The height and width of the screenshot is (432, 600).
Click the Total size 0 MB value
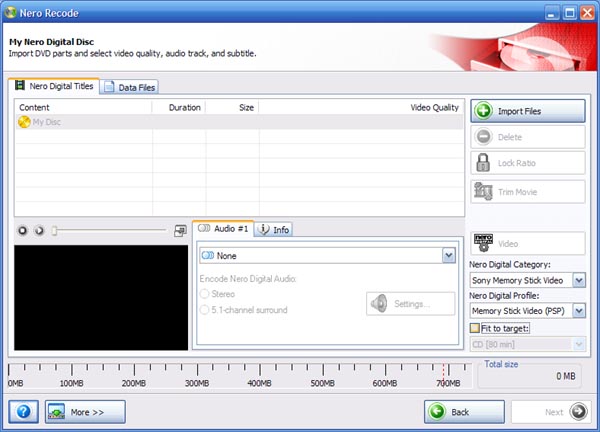pyautogui.click(x=566, y=376)
